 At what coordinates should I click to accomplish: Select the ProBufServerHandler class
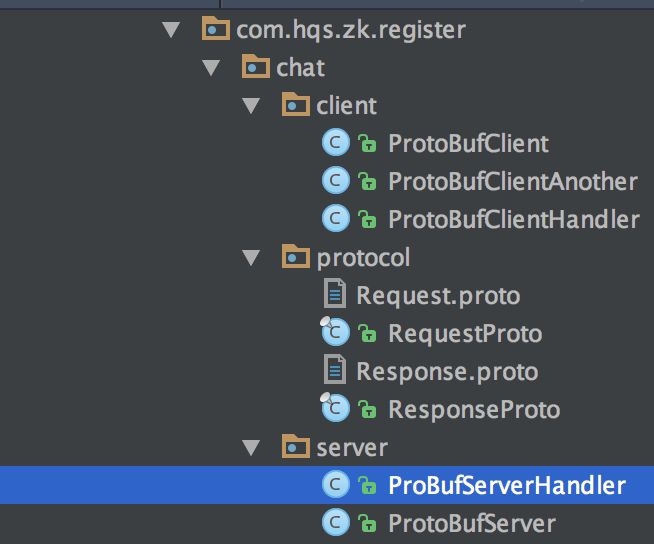pos(506,486)
